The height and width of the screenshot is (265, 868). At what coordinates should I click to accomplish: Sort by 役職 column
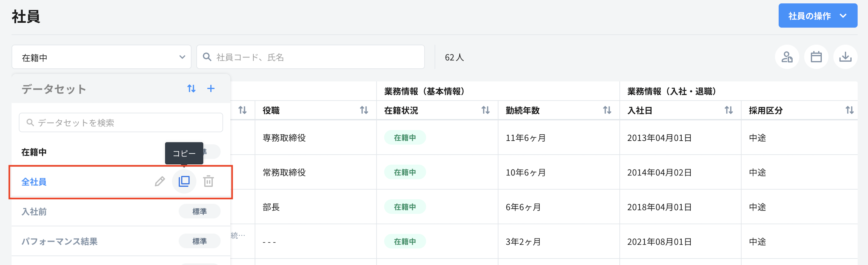[363, 110]
